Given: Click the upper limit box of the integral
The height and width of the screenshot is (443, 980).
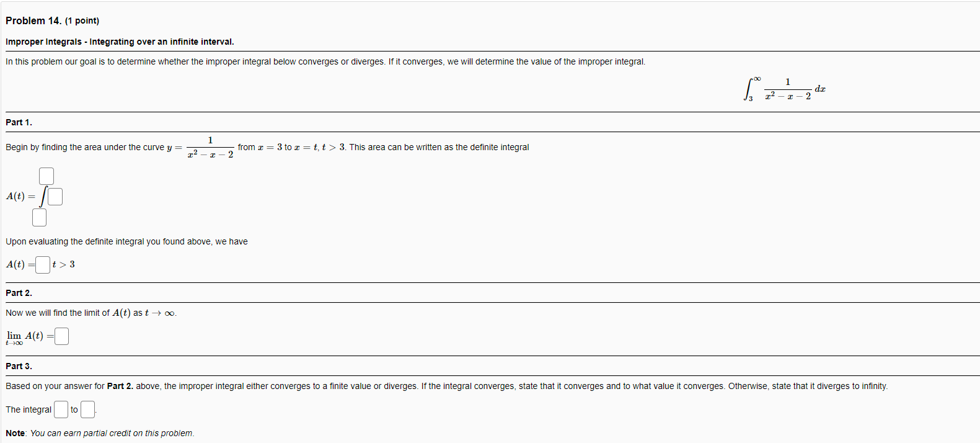Looking at the screenshot, I should pos(46,176).
